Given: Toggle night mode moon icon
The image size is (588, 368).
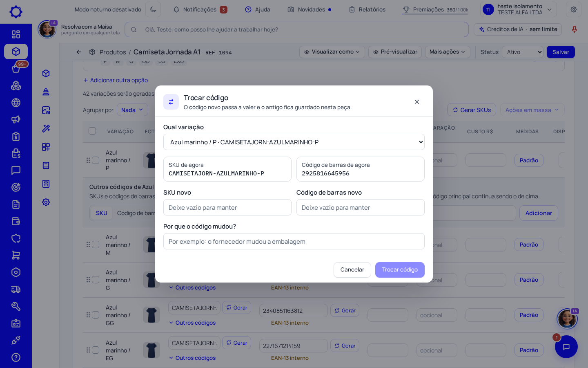Looking at the screenshot, I should pos(153,9).
